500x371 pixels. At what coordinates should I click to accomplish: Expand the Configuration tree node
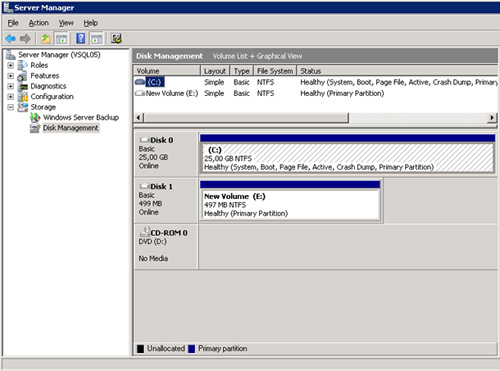11,97
